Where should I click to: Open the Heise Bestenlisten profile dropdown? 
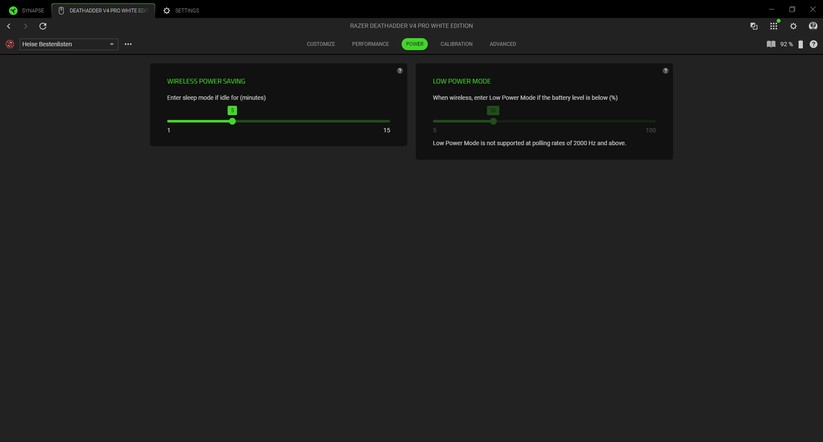[x=68, y=44]
